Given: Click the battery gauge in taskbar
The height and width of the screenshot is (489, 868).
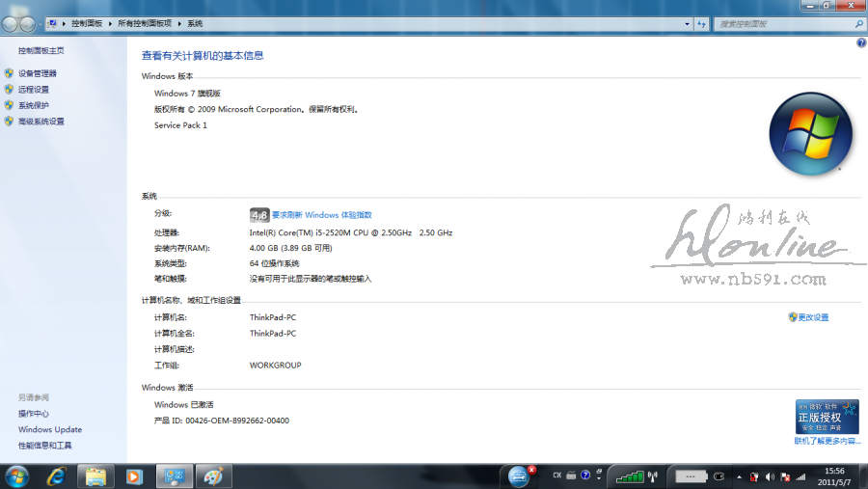Looking at the screenshot, I should (x=691, y=476).
